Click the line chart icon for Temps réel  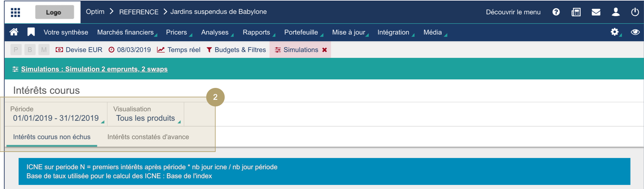(161, 50)
